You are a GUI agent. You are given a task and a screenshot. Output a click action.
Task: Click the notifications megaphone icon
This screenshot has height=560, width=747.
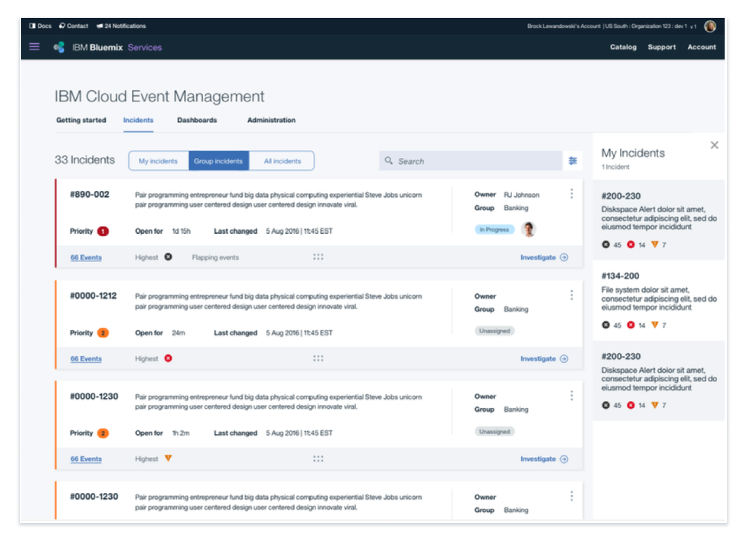100,26
